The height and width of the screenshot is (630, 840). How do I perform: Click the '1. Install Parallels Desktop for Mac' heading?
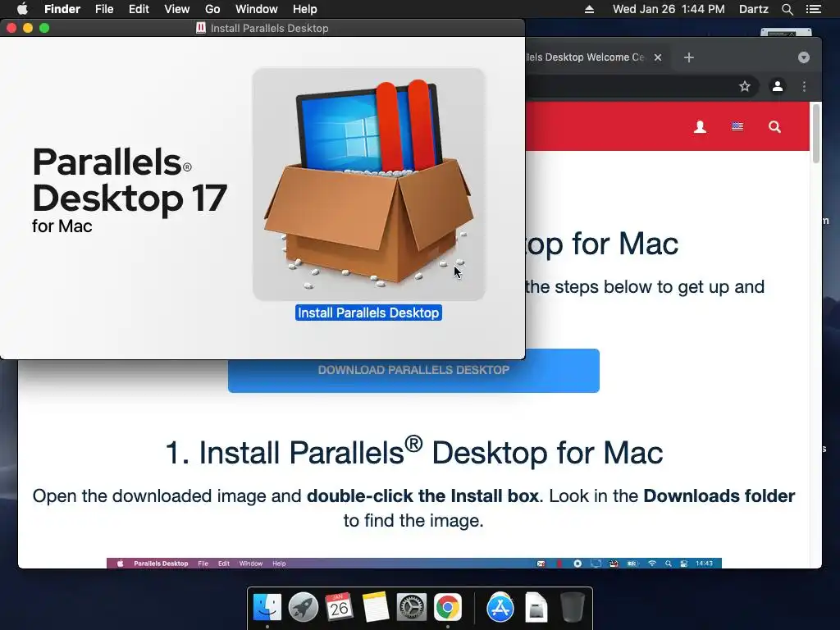pyautogui.click(x=414, y=452)
